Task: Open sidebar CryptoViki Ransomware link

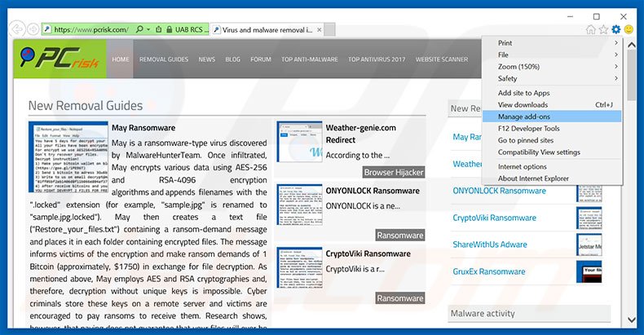Action: (x=494, y=218)
